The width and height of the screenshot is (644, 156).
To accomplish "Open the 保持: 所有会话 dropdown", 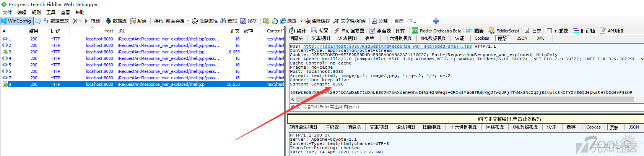I will click(171, 21).
